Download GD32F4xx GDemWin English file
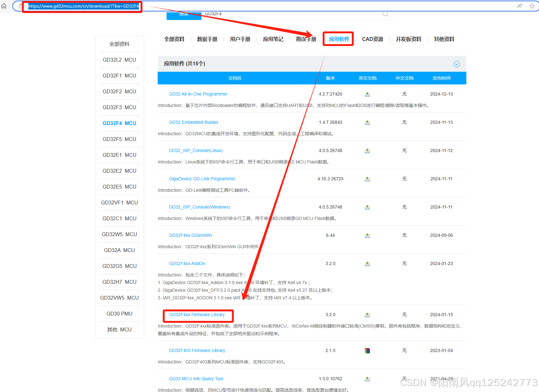 (367, 236)
